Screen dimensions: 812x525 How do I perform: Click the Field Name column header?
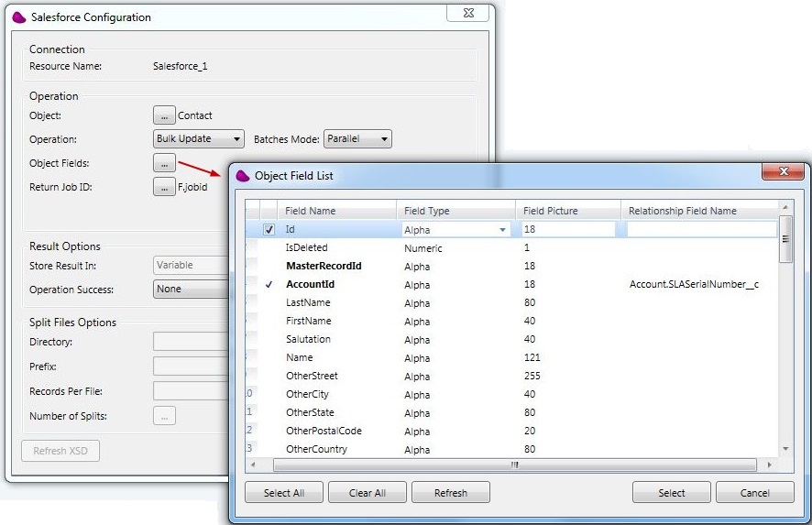(337, 211)
